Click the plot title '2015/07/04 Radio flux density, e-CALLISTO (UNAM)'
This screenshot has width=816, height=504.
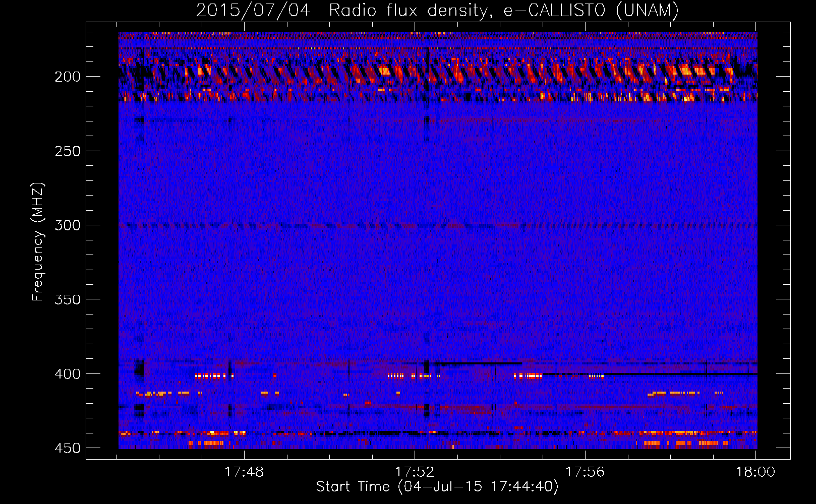click(x=437, y=10)
